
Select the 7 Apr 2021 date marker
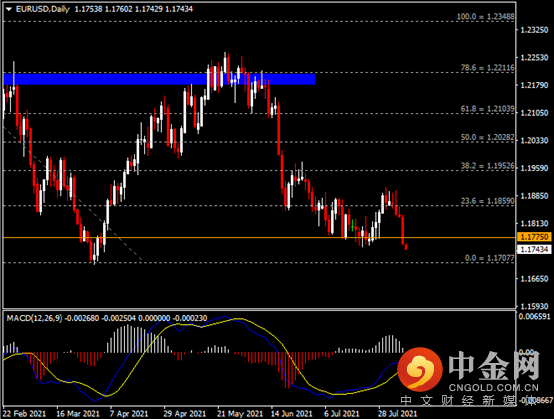(129, 413)
